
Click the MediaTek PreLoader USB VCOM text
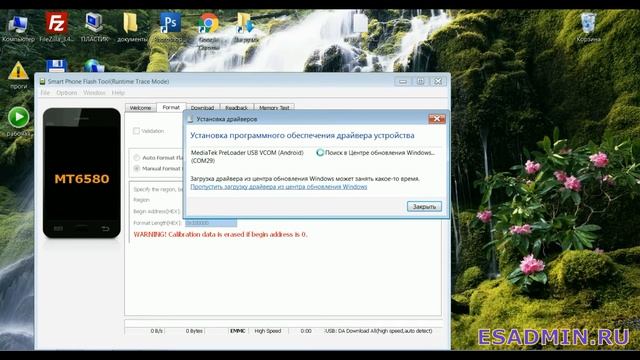(247, 156)
